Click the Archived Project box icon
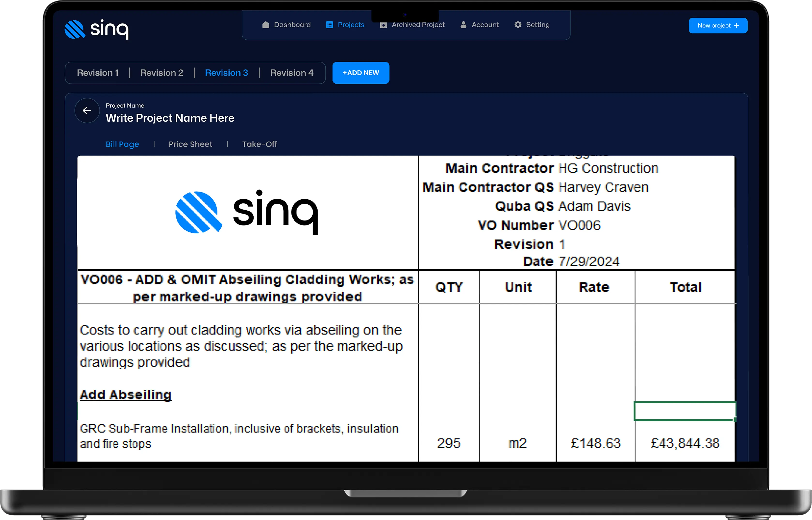812x520 pixels. click(383, 25)
